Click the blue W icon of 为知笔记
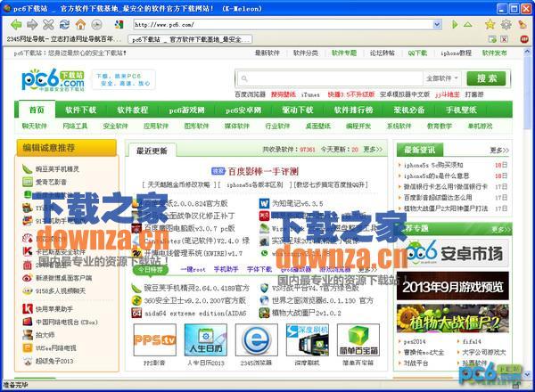 point(265,203)
